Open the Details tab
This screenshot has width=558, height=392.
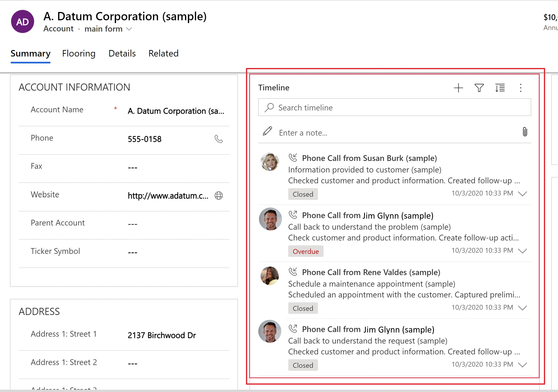tap(122, 53)
